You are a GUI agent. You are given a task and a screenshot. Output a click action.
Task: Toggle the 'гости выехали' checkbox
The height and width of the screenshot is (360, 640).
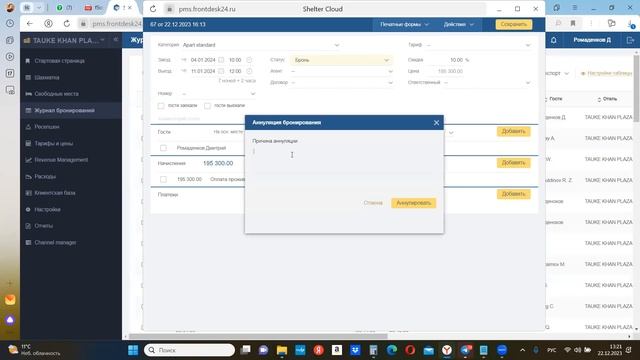(x=207, y=106)
